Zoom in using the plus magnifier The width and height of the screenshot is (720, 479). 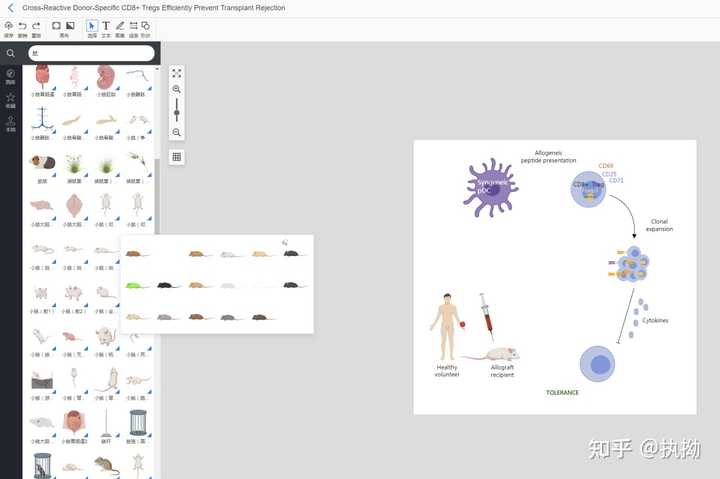[177, 89]
